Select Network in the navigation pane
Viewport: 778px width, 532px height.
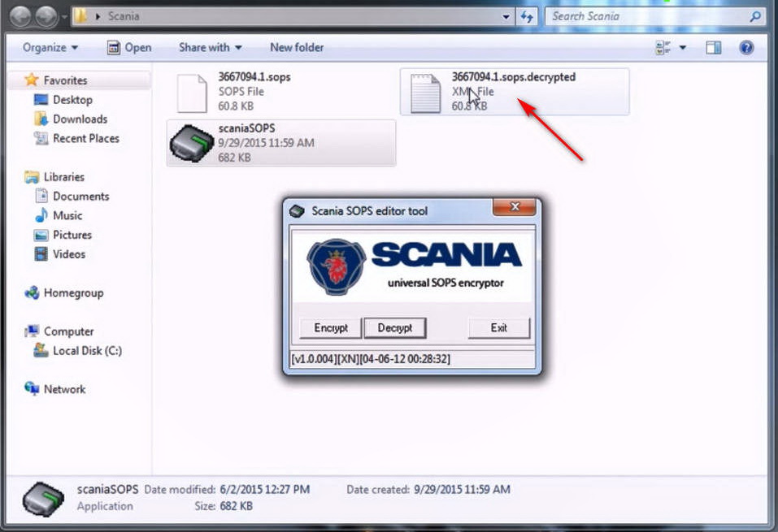[64, 389]
